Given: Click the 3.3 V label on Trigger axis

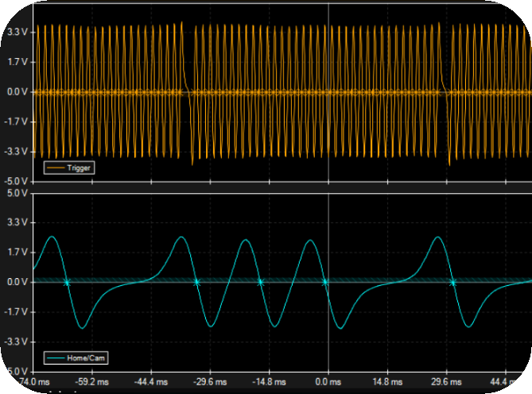Looking at the screenshot, I should 17,32.
